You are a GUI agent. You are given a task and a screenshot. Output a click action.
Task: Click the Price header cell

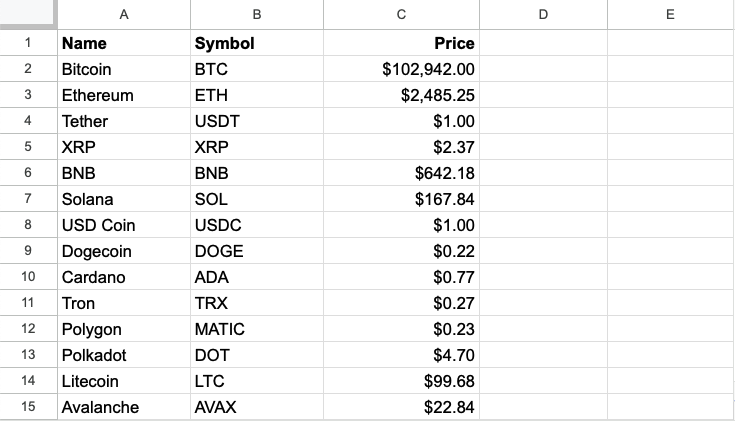click(401, 43)
